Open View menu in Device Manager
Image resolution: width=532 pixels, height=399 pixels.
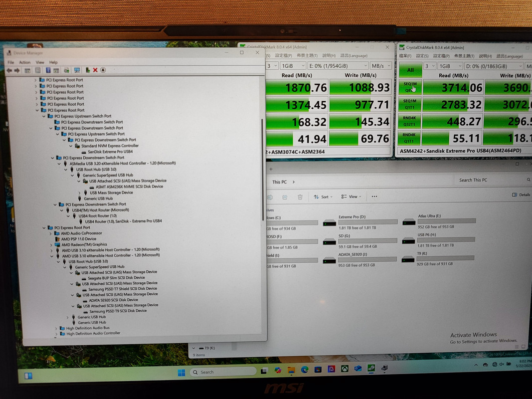[40, 62]
